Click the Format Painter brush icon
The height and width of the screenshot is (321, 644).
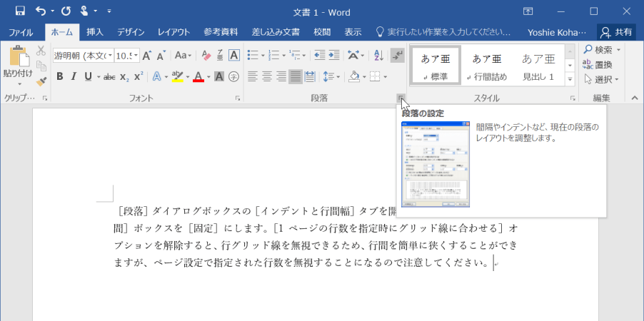pos(41,81)
